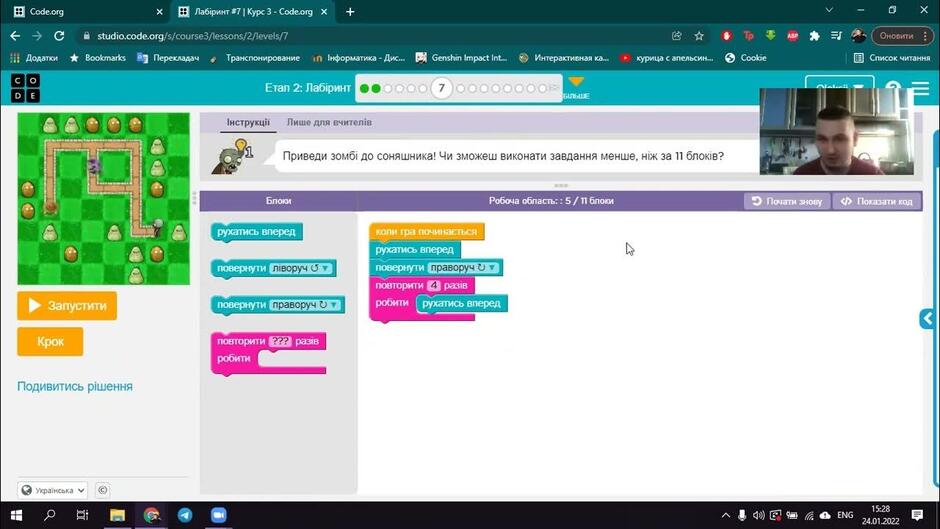Reload the page
Image resolution: width=940 pixels, height=529 pixels.
[x=59, y=36]
